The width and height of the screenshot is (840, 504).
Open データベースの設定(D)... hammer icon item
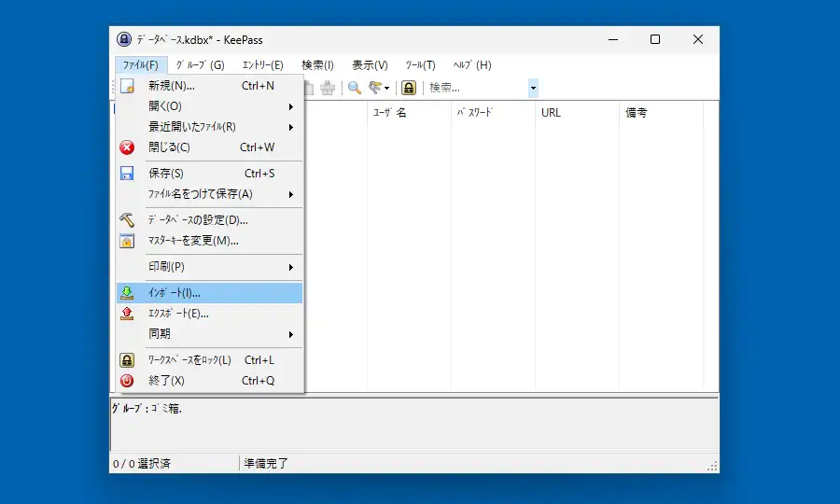tap(209, 220)
